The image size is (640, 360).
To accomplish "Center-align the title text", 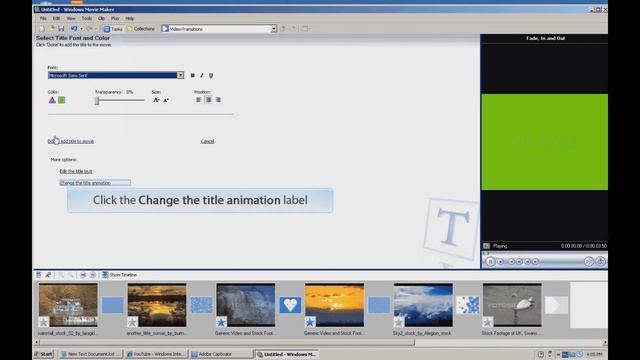I will [x=209, y=100].
